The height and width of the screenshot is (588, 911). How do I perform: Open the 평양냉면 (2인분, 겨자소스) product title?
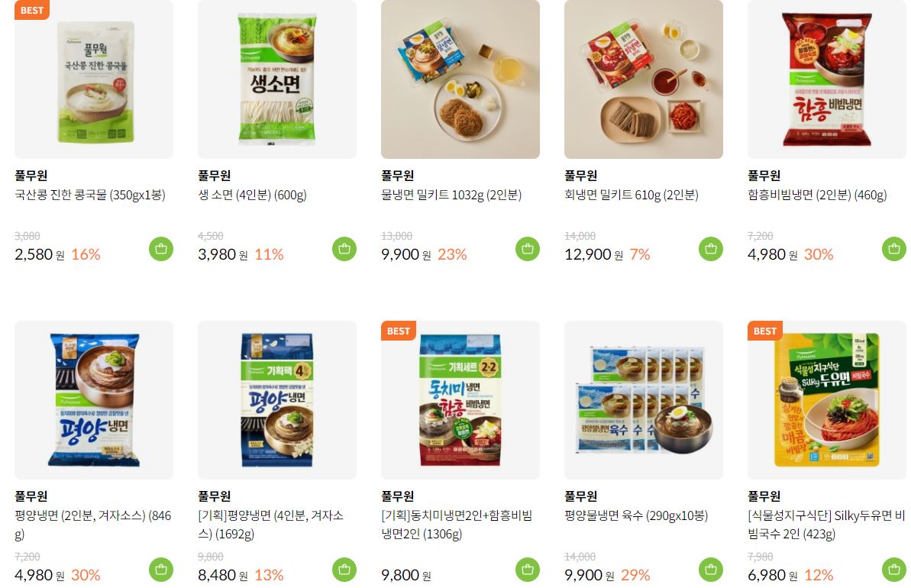[x=93, y=525]
